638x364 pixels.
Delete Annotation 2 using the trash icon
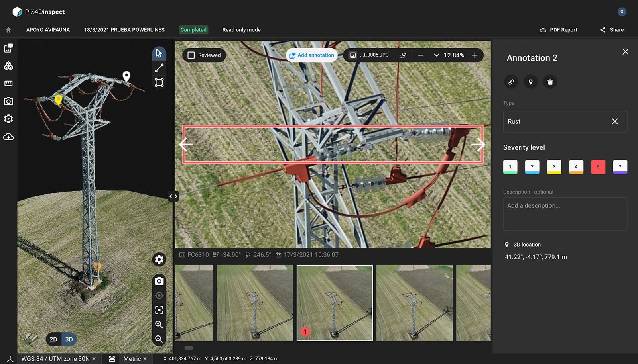550,82
